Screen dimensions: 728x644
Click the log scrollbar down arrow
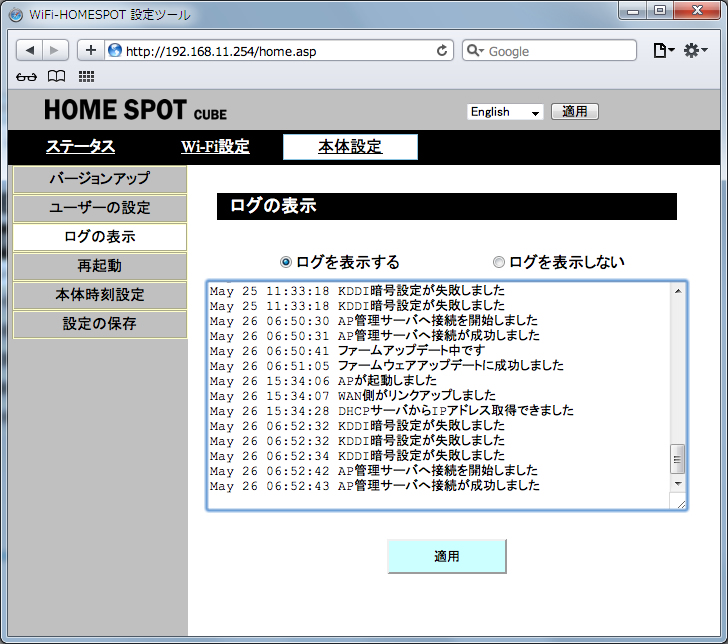(678, 484)
